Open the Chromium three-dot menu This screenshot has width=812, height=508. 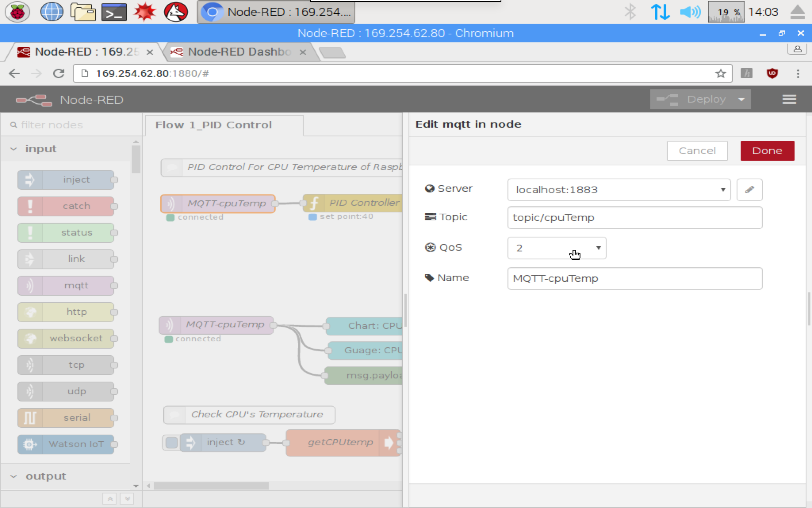[798, 73]
